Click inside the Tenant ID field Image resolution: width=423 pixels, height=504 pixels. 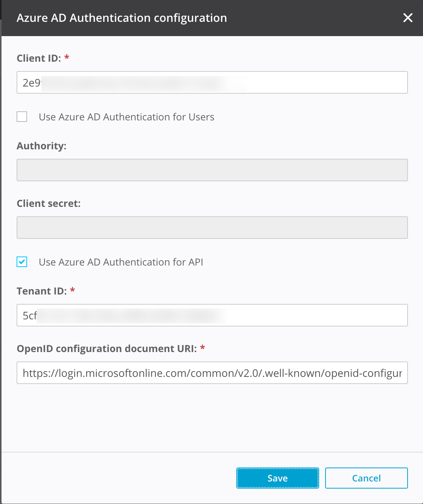pos(212,315)
